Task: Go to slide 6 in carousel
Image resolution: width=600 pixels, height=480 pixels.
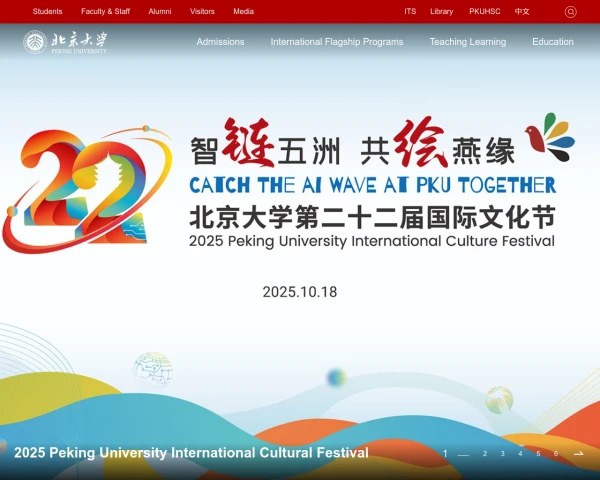Action: [x=556, y=454]
